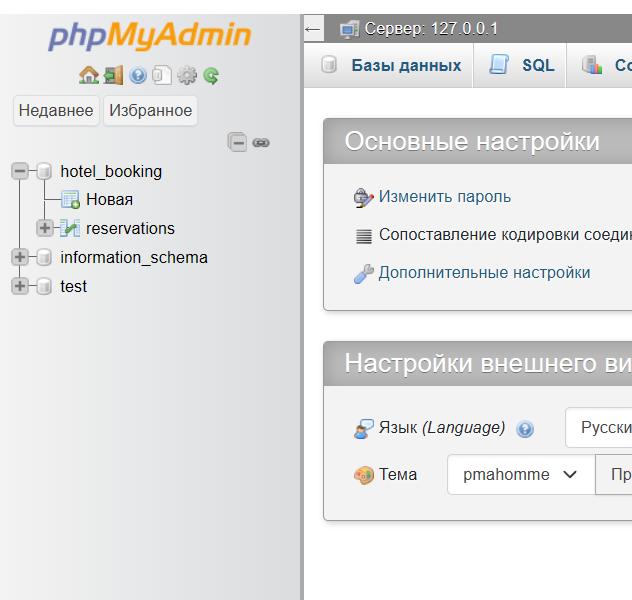Click the hotel_booking database cylinder icon

click(44, 171)
